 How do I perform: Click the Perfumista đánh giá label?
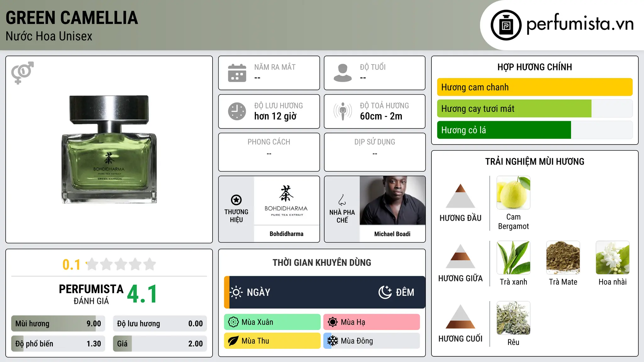pyautogui.click(x=91, y=294)
